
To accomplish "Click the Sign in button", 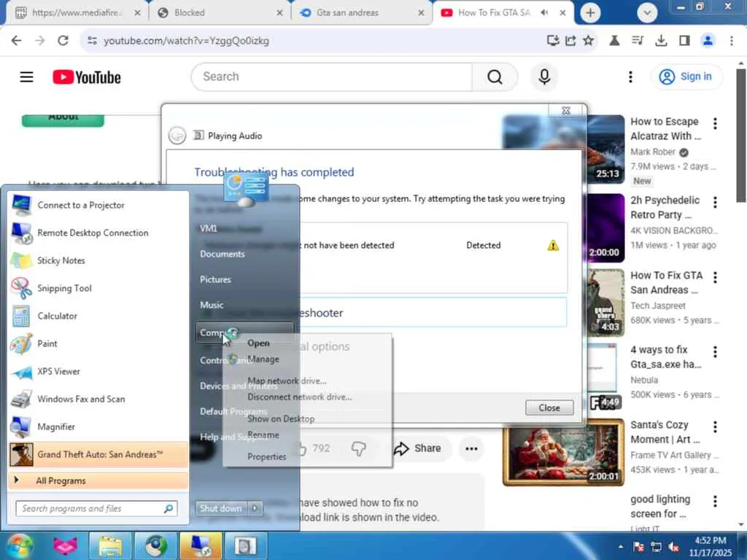I will [686, 77].
